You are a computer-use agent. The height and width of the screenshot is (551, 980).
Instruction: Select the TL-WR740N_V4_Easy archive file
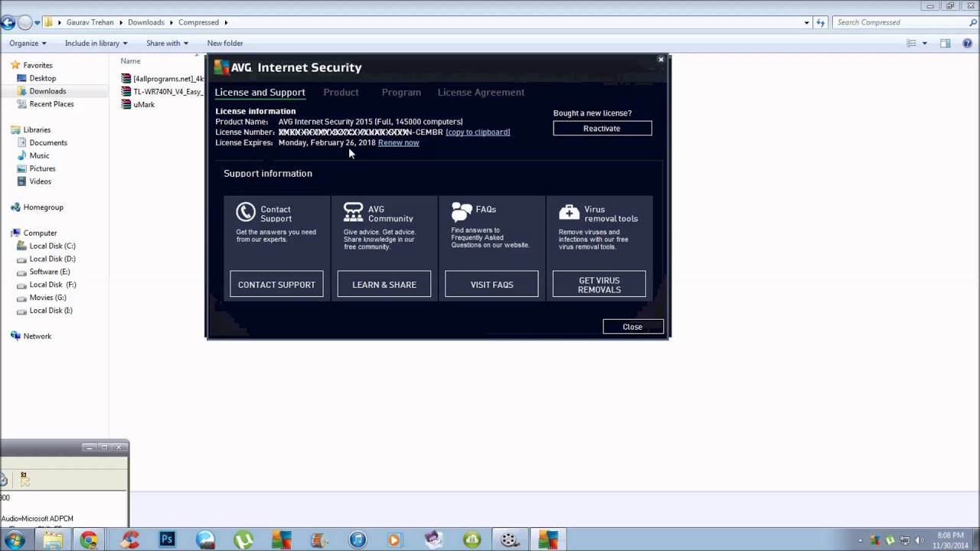(162, 92)
